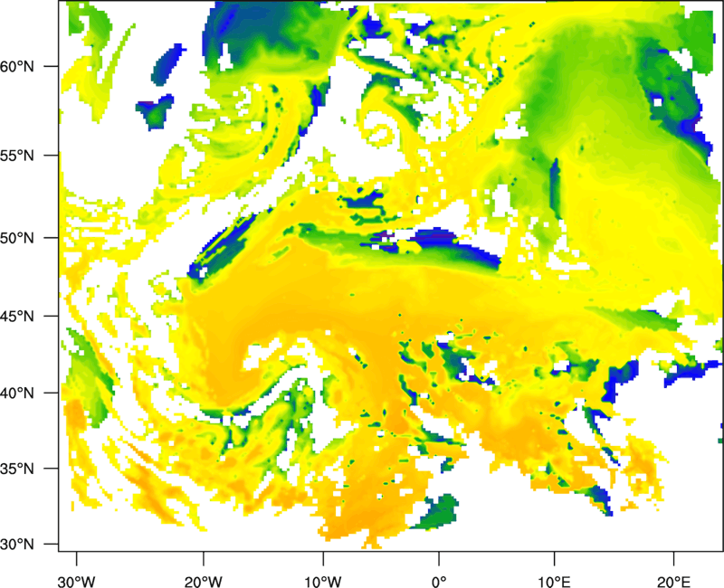Viewport: 724px width, 588px height.
Task: Click the 60°N latitude label
Action: [x=17, y=66]
